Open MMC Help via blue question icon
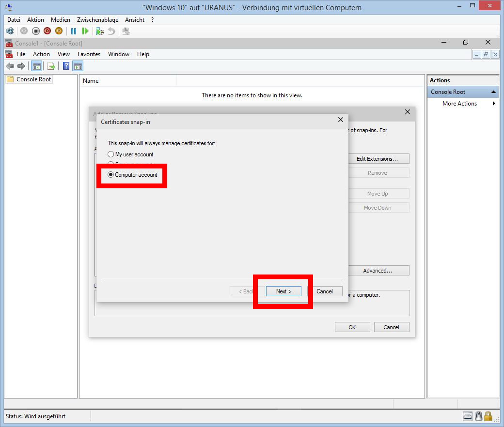The height and width of the screenshot is (427, 504). click(x=66, y=66)
